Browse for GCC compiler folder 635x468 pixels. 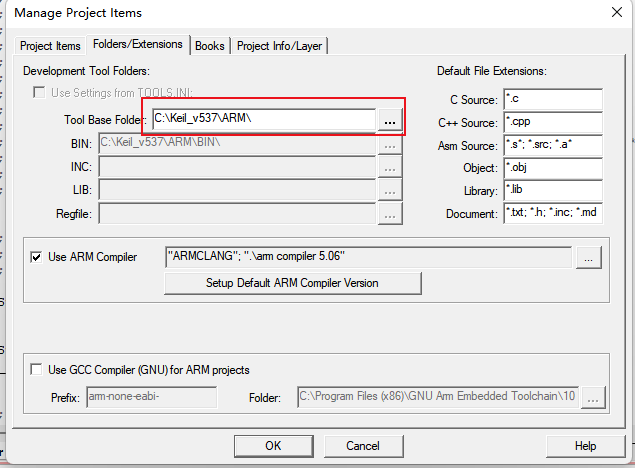(x=594, y=398)
